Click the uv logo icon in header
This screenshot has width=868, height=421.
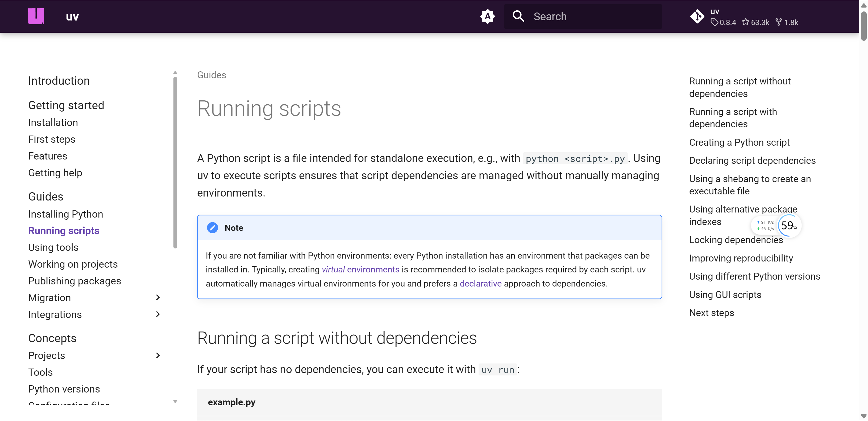coord(36,16)
